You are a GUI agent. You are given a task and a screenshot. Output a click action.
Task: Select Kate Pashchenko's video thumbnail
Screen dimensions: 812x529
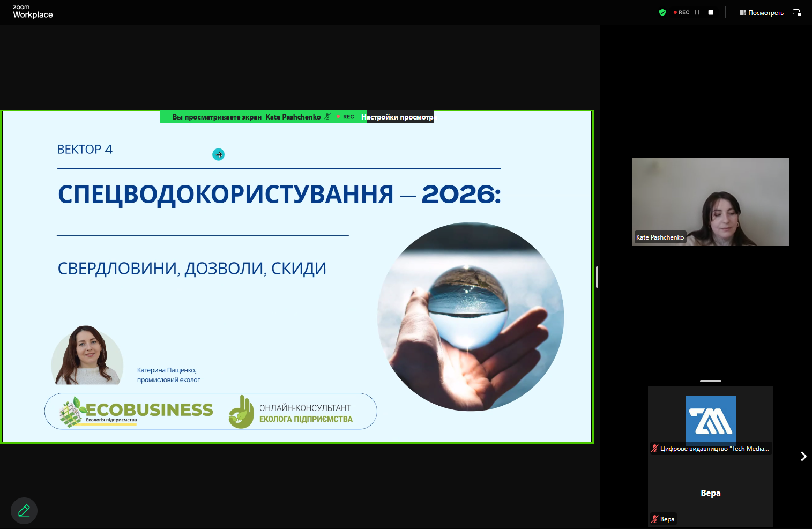[710, 202]
